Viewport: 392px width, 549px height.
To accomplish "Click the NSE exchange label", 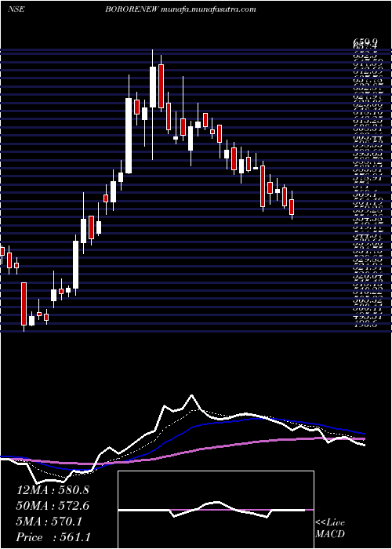I will (16, 9).
